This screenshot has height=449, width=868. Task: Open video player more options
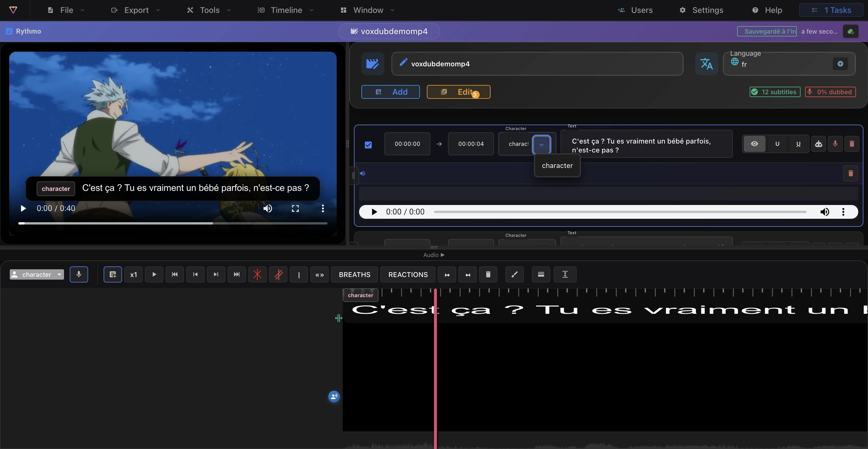click(x=323, y=208)
